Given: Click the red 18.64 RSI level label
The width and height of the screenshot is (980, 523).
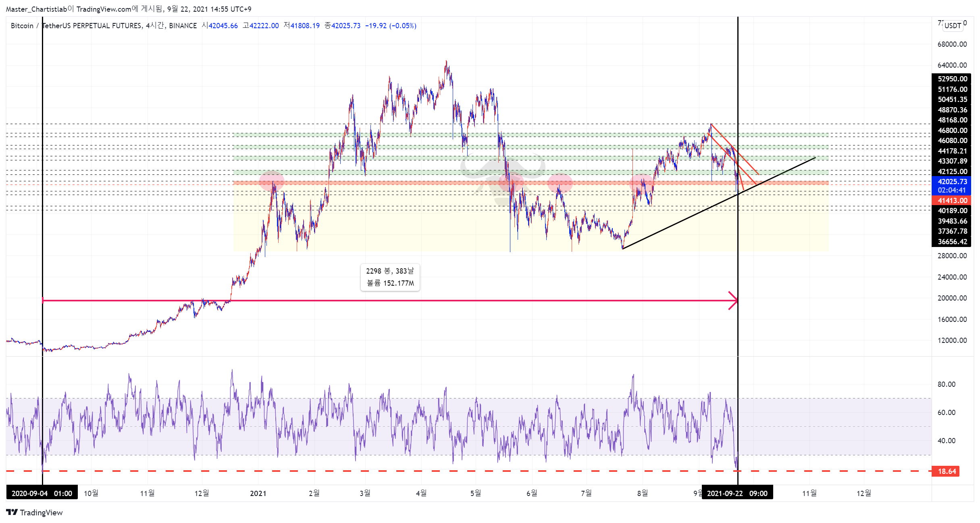Looking at the screenshot, I should coord(946,471).
